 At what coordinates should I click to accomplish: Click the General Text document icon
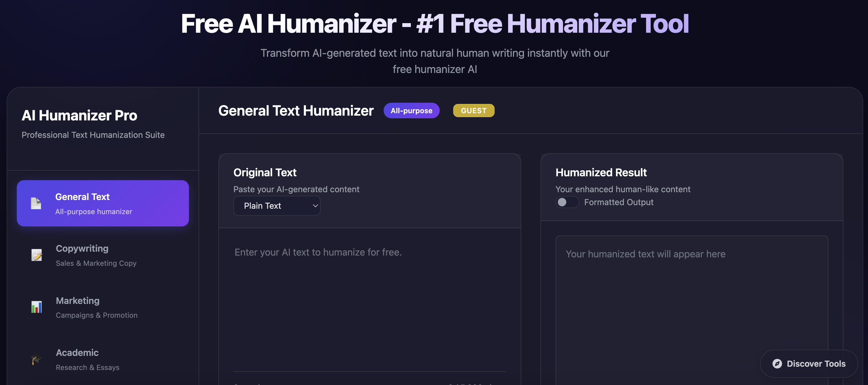pos(36,203)
